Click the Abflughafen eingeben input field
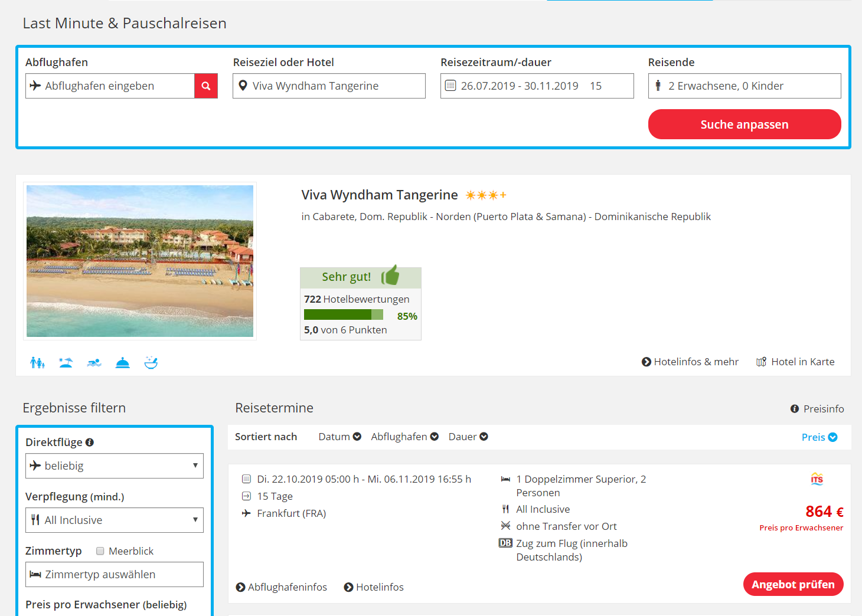862x616 pixels. [x=110, y=86]
